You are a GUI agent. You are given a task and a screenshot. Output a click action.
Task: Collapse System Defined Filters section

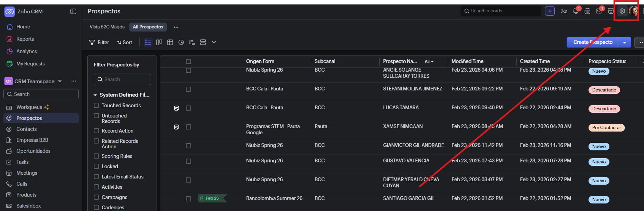click(95, 95)
